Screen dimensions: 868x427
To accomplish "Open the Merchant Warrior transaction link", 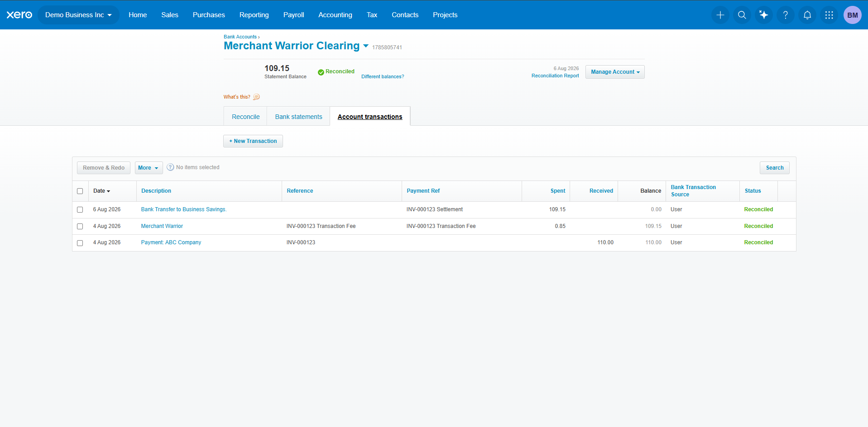I will pyautogui.click(x=162, y=226).
